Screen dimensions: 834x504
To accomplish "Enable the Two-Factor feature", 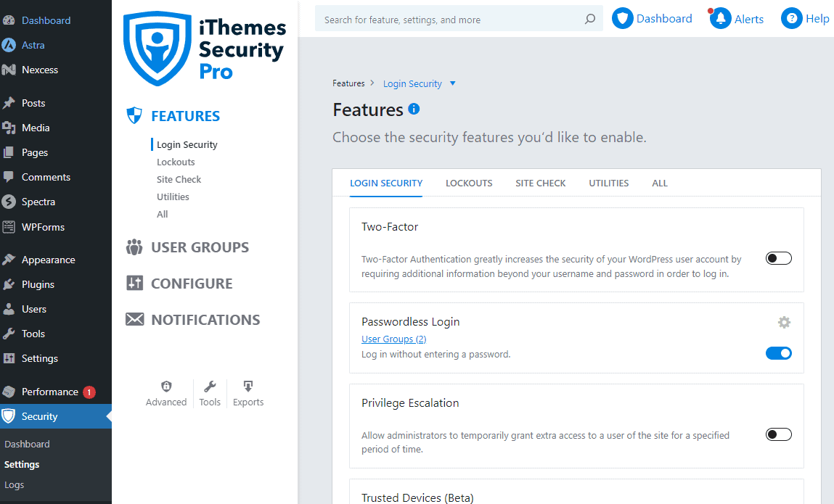I will coord(778,257).
